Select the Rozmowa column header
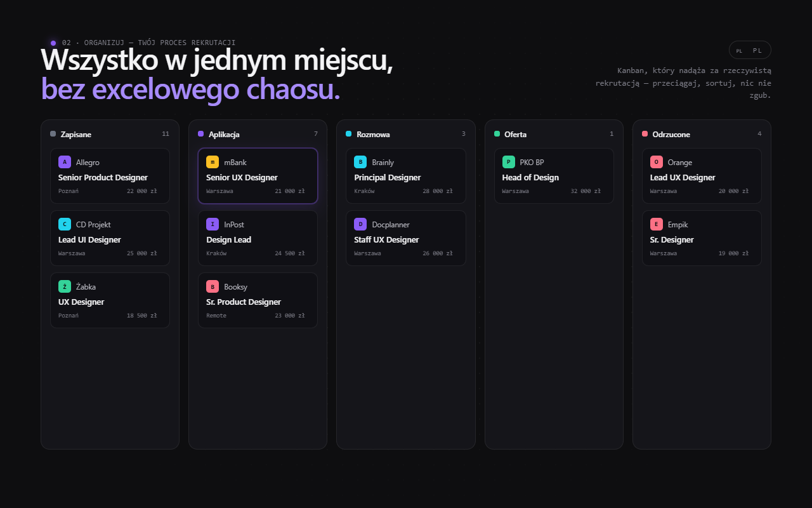The height and width of the screenshot is (508, 812). 373,135
